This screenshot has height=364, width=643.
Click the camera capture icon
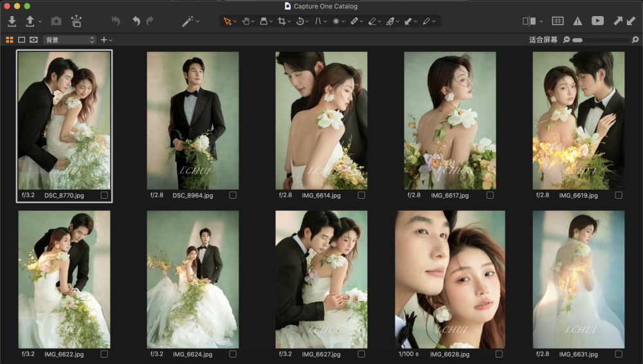point(56,21)
